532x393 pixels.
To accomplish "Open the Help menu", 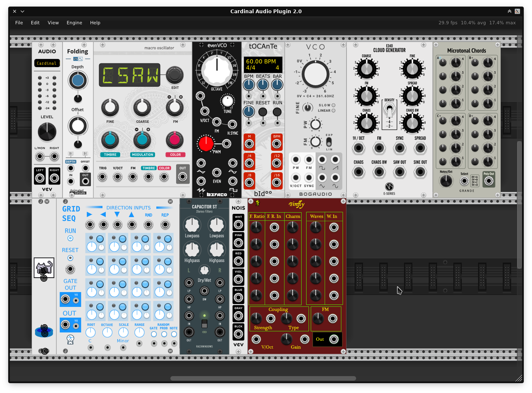I will coord(95,23).
